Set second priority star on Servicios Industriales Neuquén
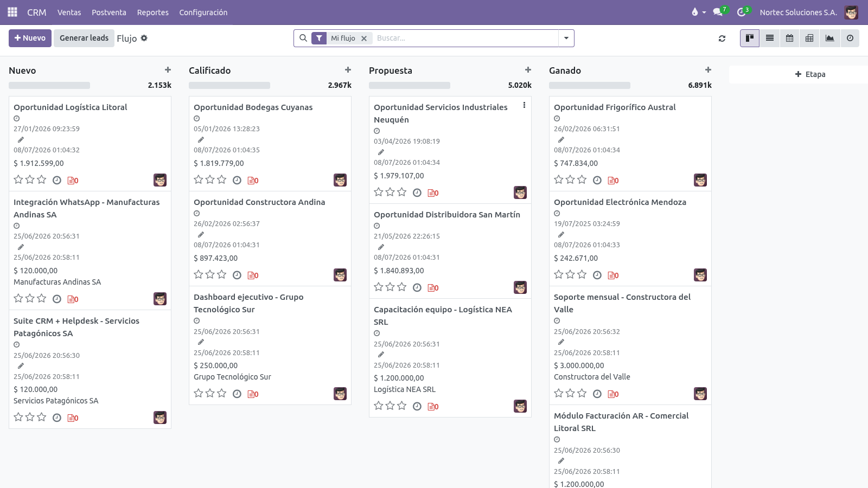The height and width of the screenshot is (488, 868). [391, 192]
